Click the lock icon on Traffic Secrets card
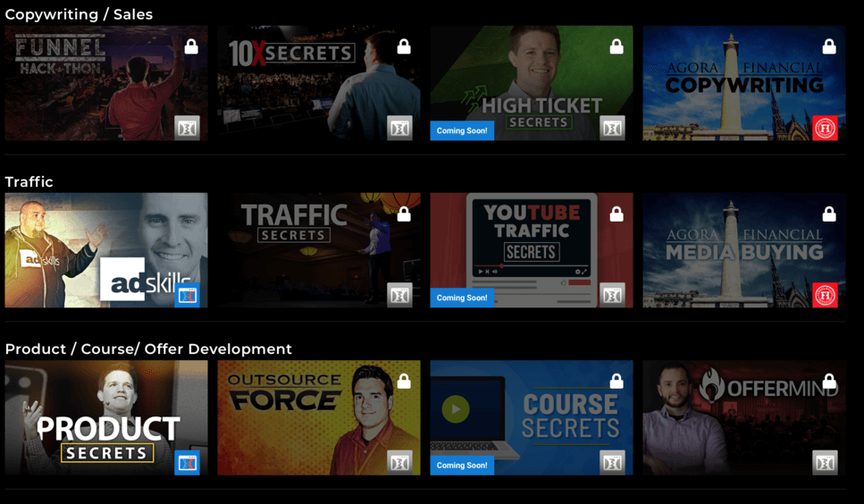 [x=404, y=214]
